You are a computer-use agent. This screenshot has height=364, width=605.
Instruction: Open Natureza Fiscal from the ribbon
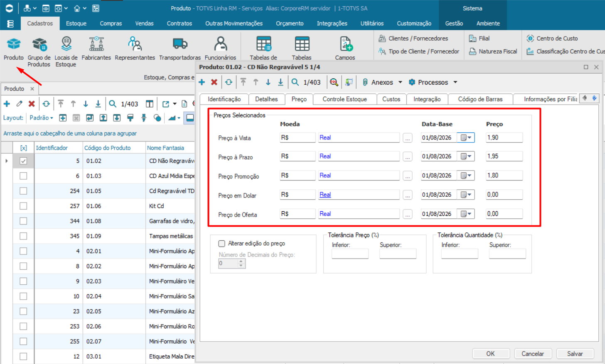[493, 51]
